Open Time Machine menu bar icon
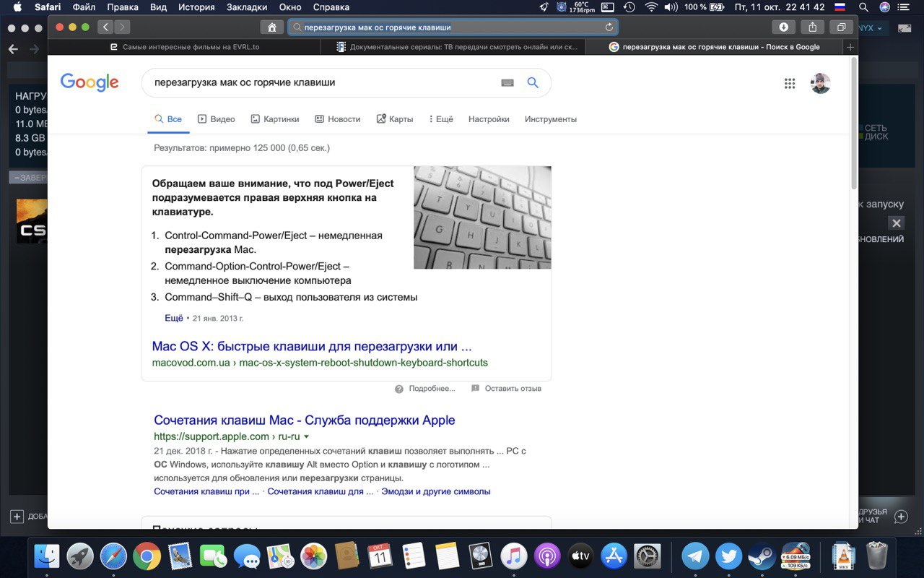The height and width of the screenshot is (578, 924). pyautogui.click(x=629, y=7)
